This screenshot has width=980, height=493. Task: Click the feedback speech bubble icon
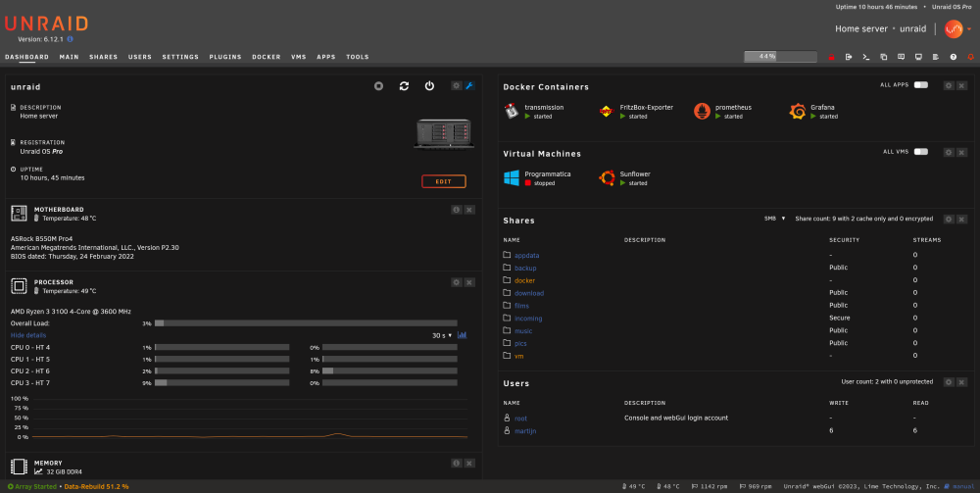pyautogui.click(x=902, y=57)
